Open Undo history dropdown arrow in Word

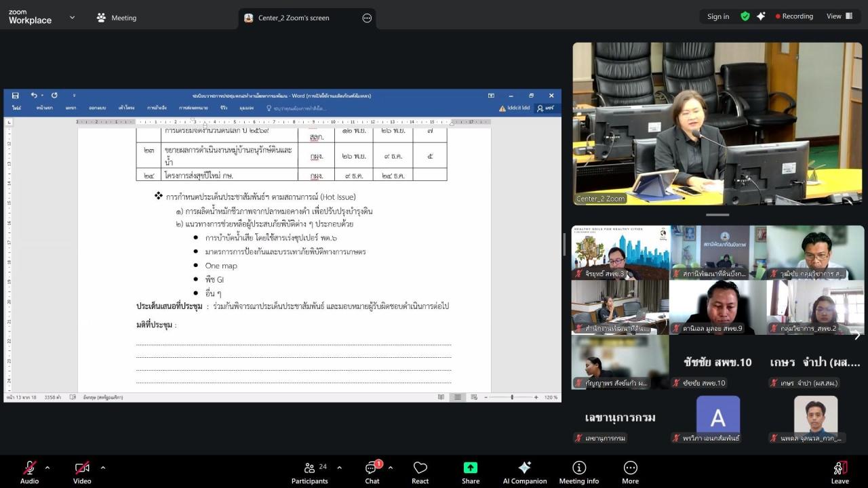[x=41, y=96]
